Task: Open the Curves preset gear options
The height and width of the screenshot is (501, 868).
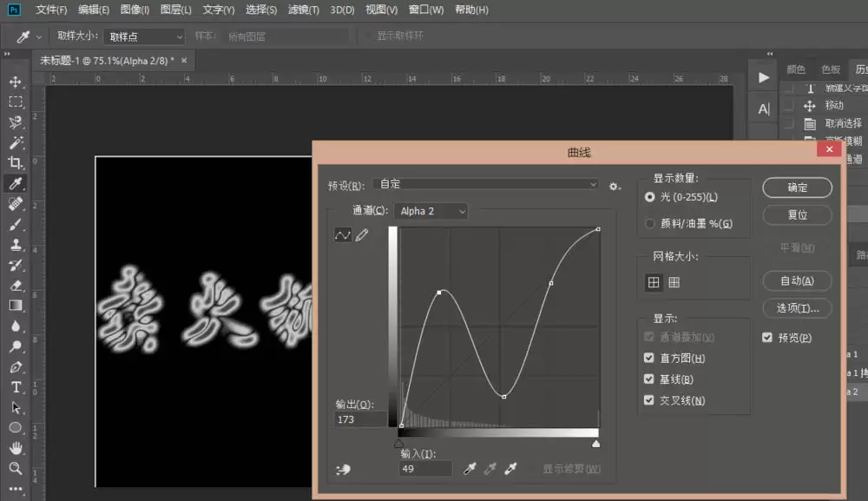Action: (615, 187)
